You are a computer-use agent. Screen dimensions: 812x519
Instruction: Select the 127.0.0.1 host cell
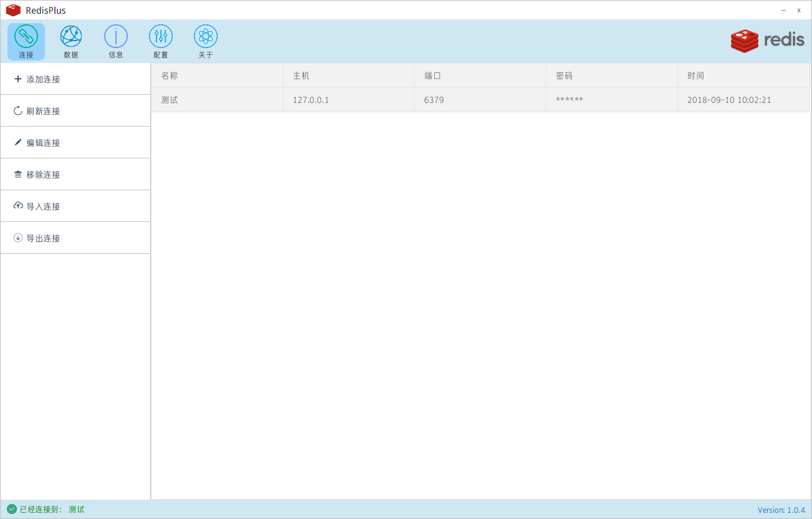coord(349,100)
